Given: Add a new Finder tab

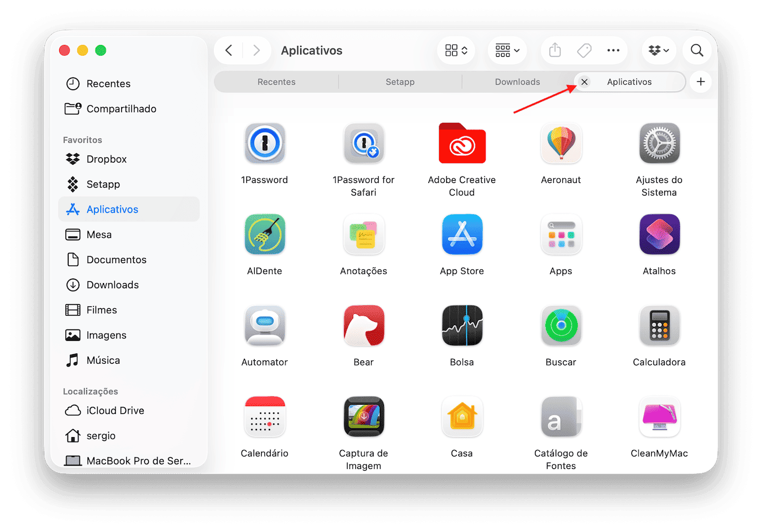Looking at the screenshot, I should [x=701, y=82].
